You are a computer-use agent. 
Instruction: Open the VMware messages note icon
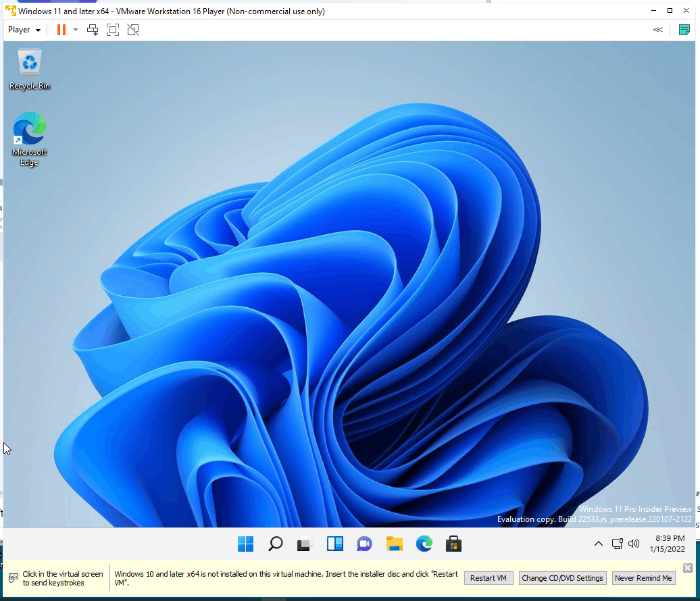[x=684, y=30]
